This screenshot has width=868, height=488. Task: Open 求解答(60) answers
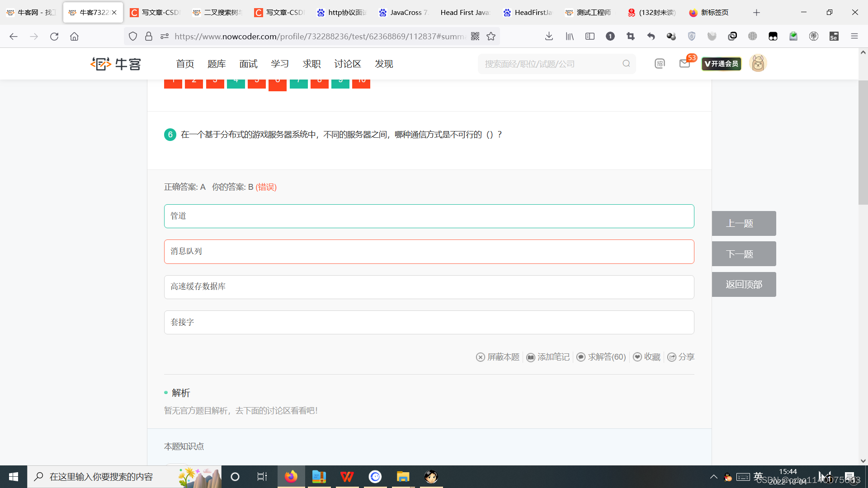tap(601, 357)
